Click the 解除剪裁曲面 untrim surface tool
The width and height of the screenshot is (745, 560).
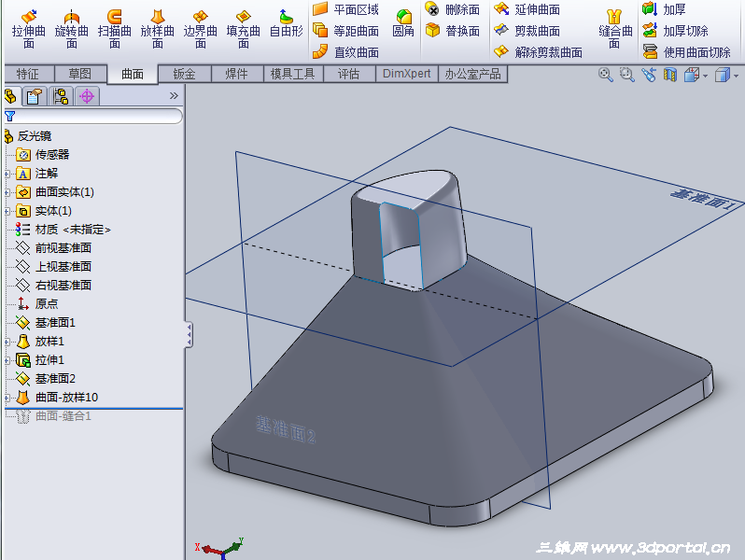tap(538, 51)
